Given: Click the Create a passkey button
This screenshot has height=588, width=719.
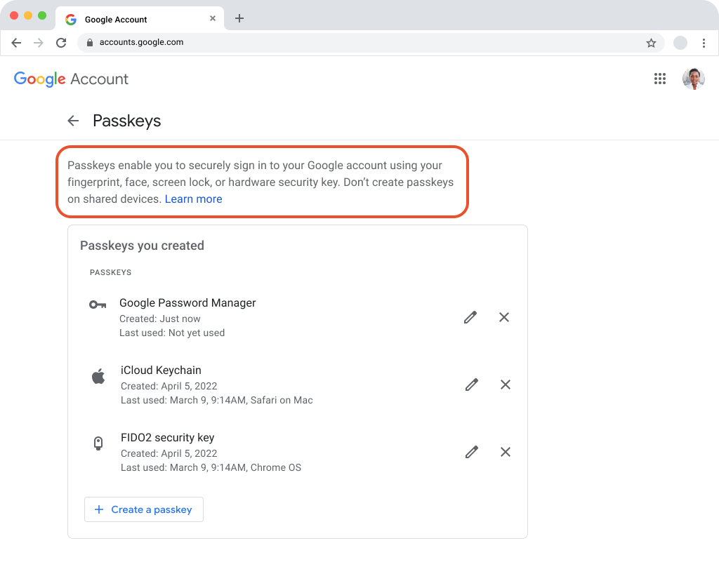Looking at the screenshot, I should (x=143, y=509).
